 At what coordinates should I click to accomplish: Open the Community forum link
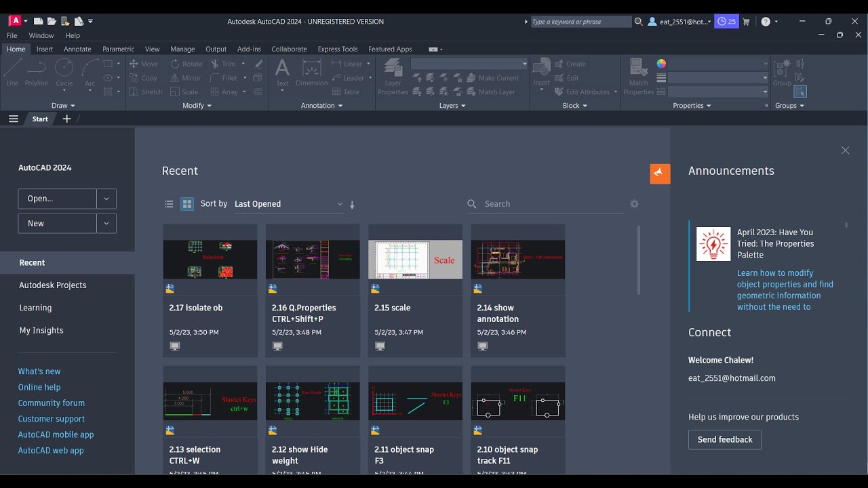pos(52,403)
